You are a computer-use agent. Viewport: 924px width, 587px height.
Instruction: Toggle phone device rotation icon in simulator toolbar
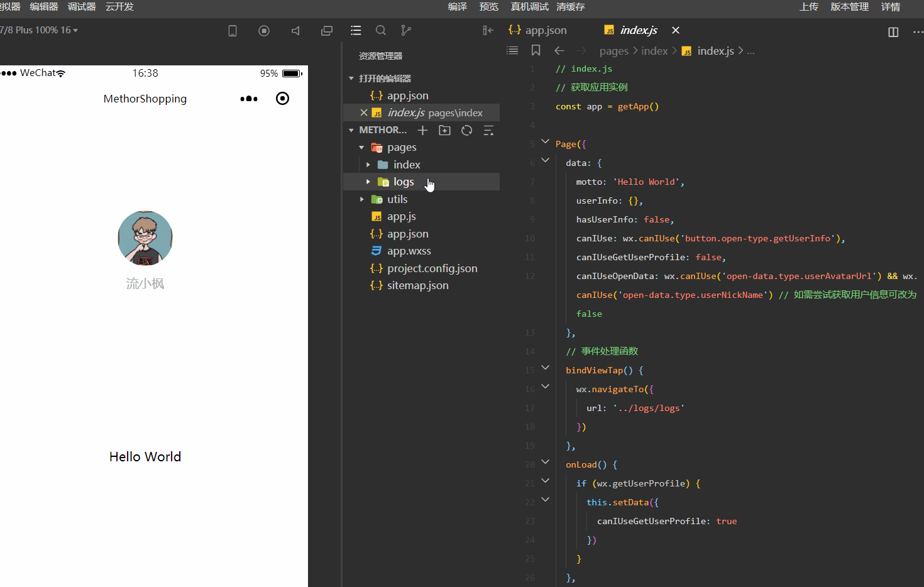point(233,31)
